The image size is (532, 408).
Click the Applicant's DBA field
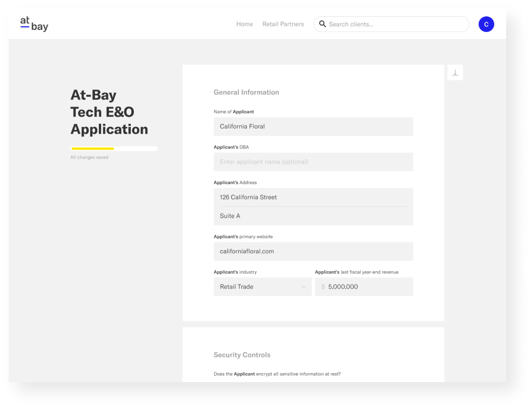tap(313, 162)
